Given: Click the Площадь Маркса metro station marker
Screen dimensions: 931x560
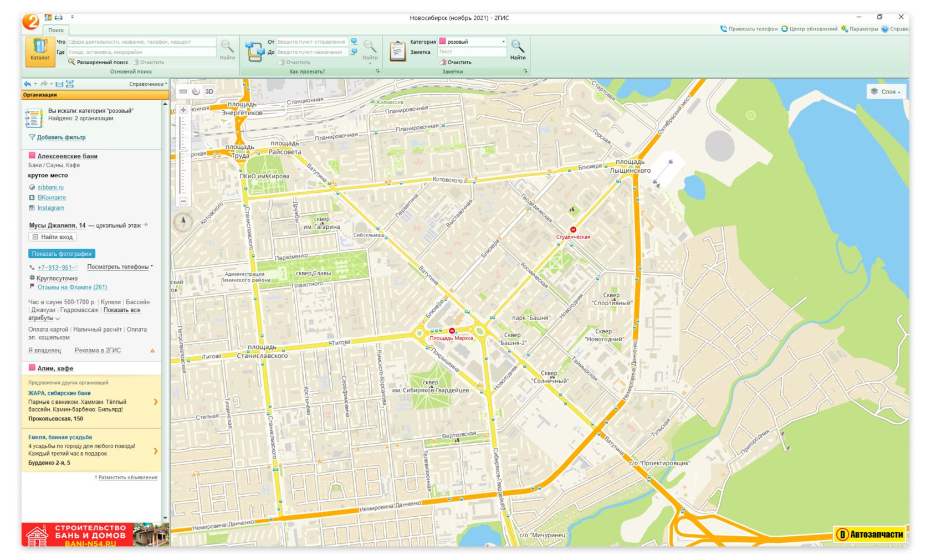Looking at the screenshot, I should coord(452,331).
